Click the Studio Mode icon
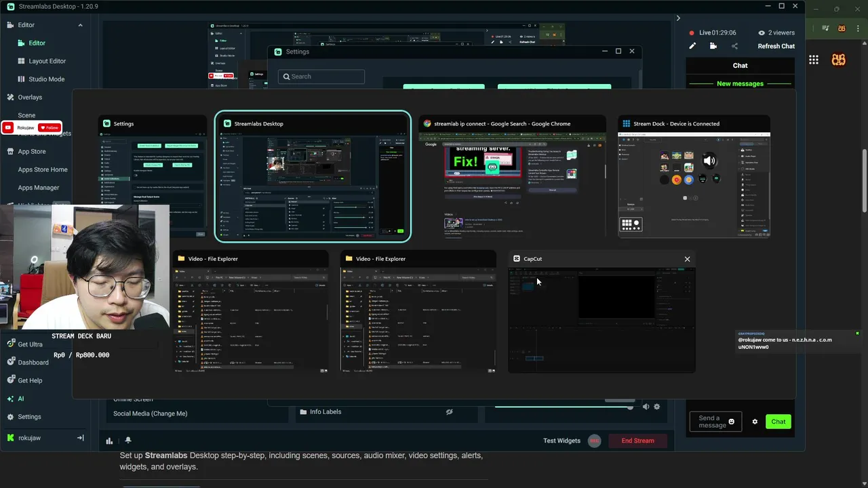 [22, 79]
